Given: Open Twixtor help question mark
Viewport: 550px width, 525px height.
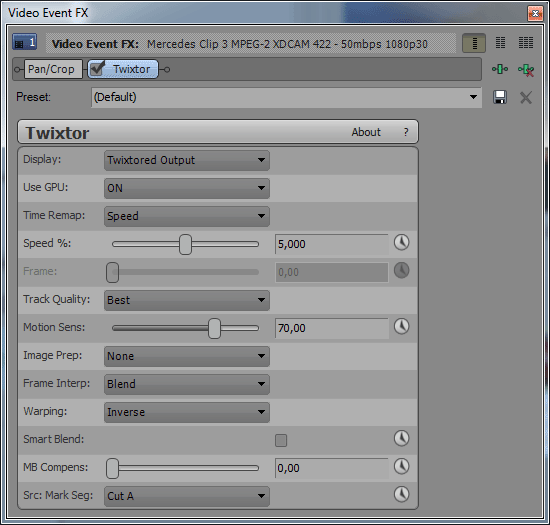Looking at the screenshot, I should (x=406, y=132).
